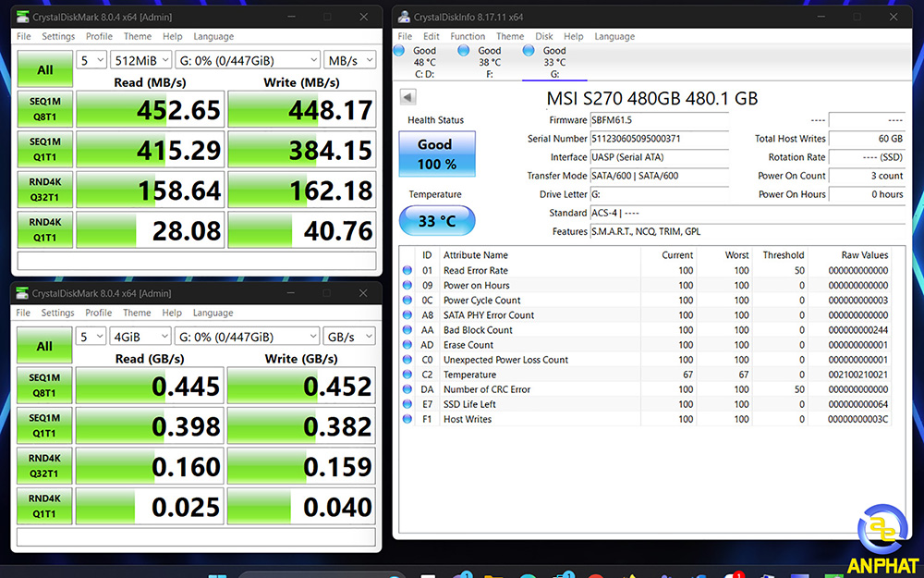Image resolution: width=924 pixels, height=578 pixels.
Task: Click the 384.15 SEQ1M Q1T1 write bar
Action: [x=302, y=149]
